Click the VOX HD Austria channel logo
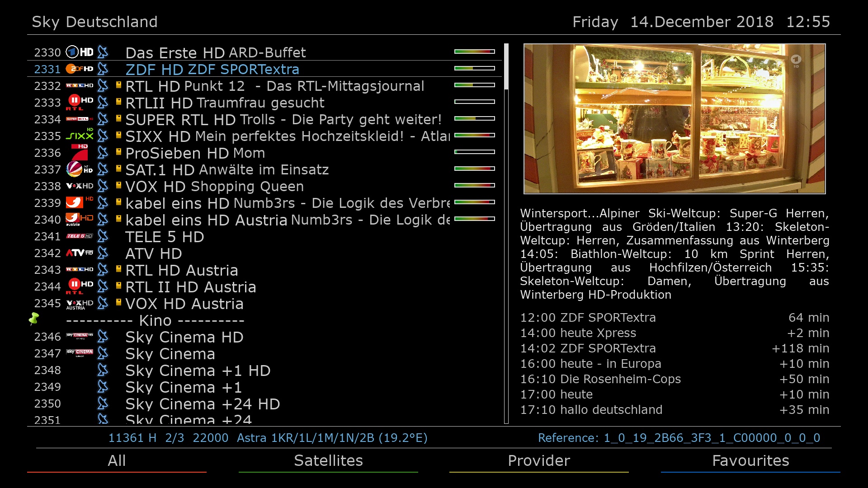The height and width of the screenshot is (488, 868). [x=80, y=304]
